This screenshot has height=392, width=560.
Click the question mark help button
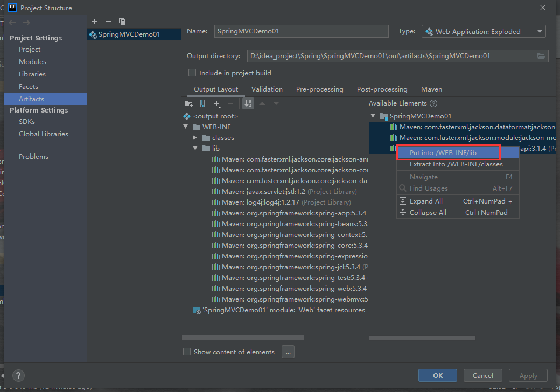[x=18, y=375]
